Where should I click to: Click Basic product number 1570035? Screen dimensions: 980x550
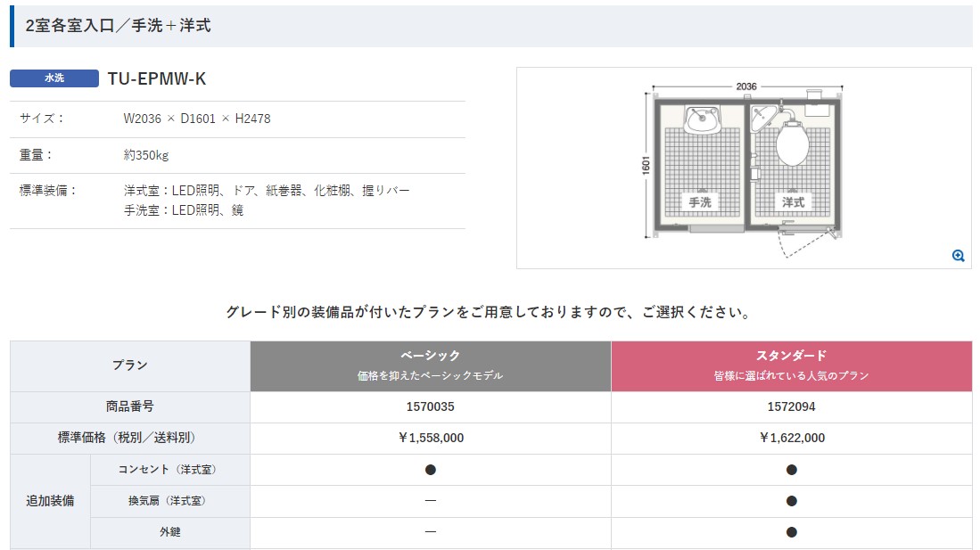pyautogui.click(x=430, y=406)
